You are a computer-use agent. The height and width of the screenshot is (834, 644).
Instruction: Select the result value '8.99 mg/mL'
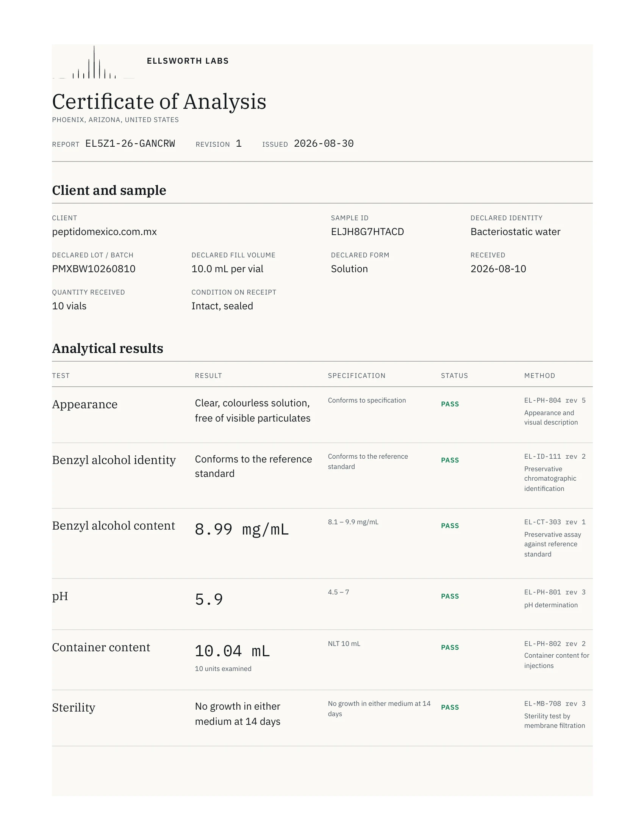242,530
